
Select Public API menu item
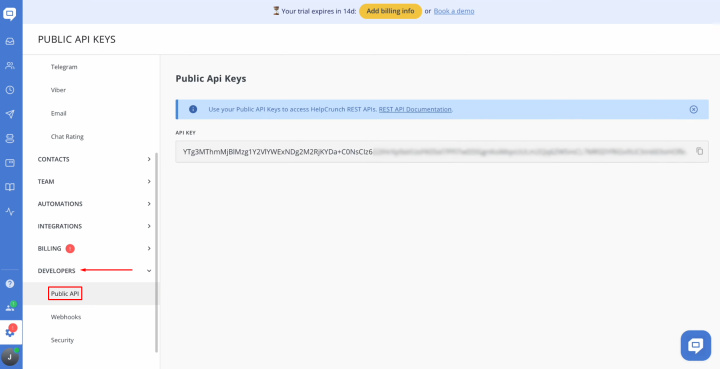65,294
